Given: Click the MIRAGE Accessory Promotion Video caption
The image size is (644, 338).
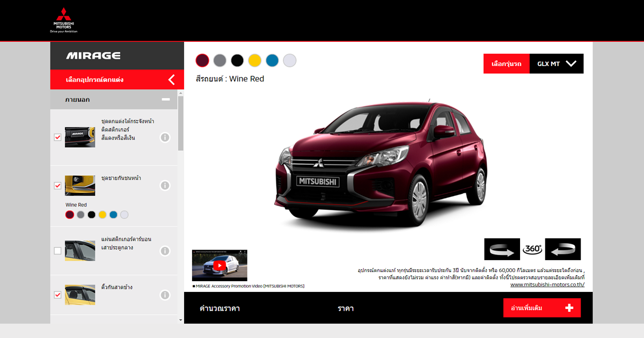Looking at the screenshot, I should (248, 286).
